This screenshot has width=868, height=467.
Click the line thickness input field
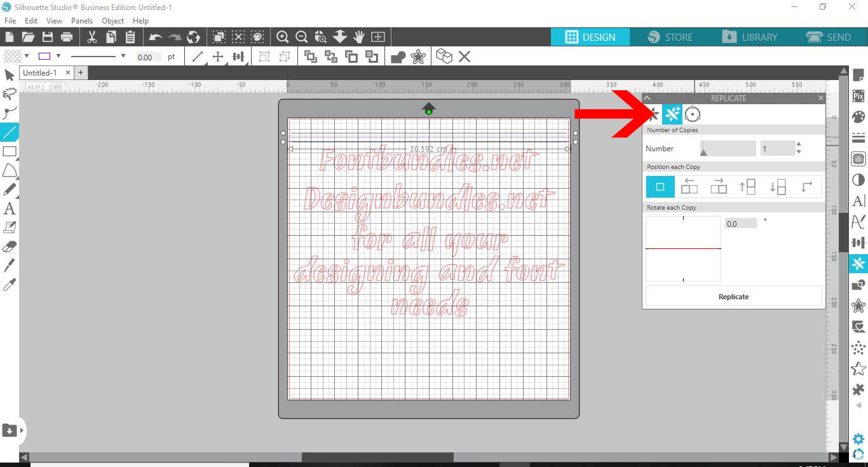coord(149,57)
